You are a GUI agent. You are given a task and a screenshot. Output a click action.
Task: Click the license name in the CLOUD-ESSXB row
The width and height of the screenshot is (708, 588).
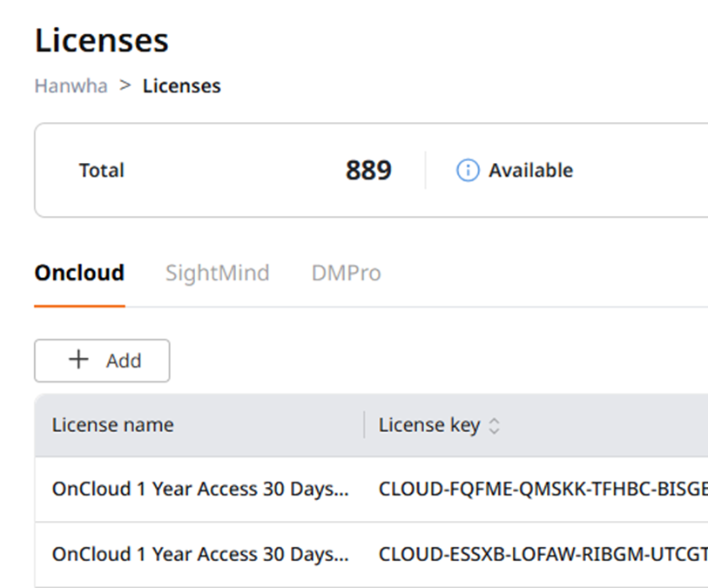pyautogui.click(x=200, y=554)
